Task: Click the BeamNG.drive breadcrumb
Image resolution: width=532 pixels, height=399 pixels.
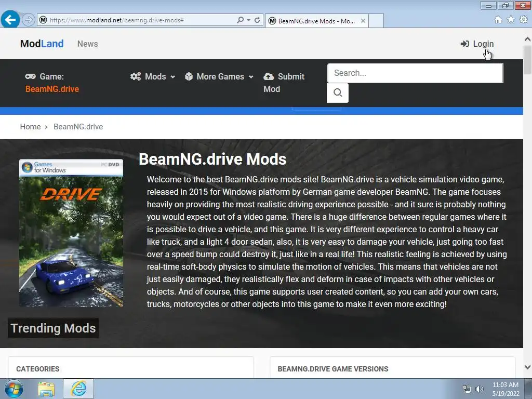Action: (x=78, y=127)
